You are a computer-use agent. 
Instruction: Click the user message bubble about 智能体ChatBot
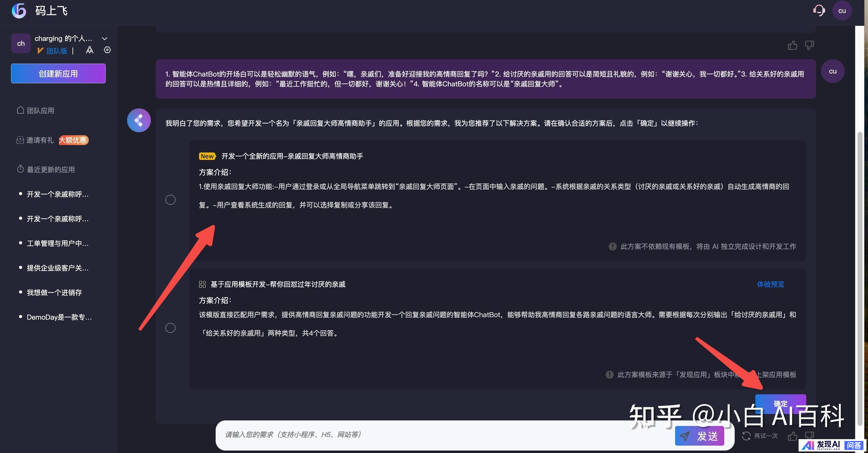point(486,79)
